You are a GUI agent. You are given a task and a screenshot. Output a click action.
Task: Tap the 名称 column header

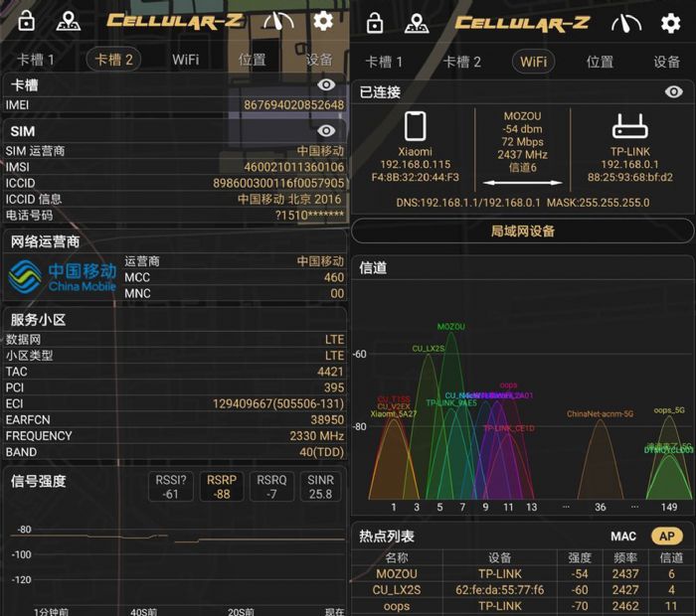(x=397, y=558)
